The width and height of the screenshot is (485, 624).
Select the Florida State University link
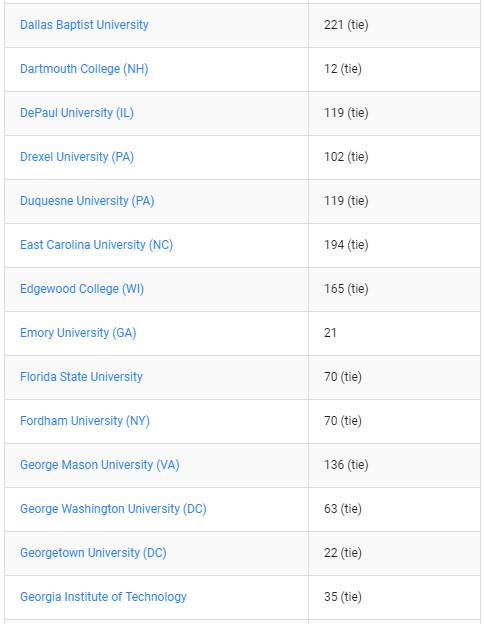pyautogui.click(x=81, y=376)
